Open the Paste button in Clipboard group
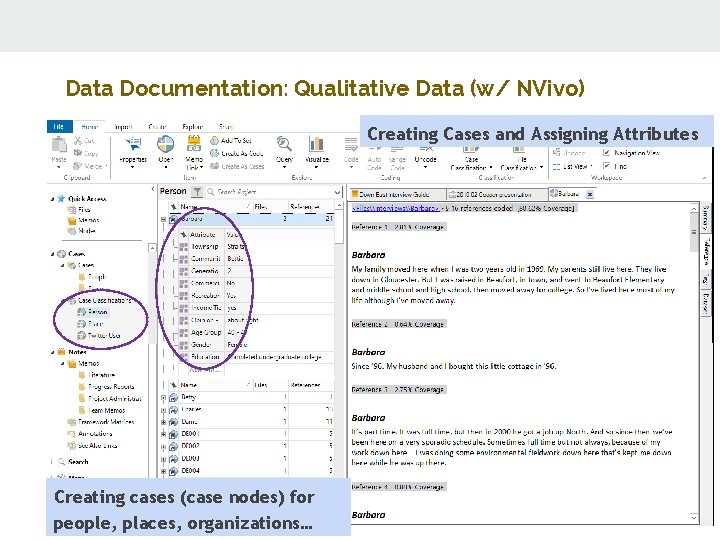This screenshot has height=540, width=720. 59,151
